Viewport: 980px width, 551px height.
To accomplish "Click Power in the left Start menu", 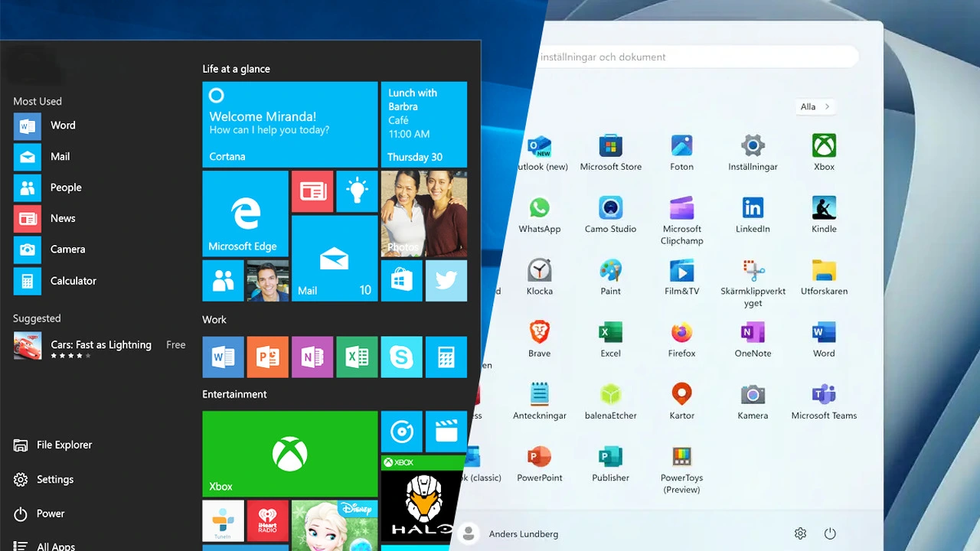I will 50,514.
